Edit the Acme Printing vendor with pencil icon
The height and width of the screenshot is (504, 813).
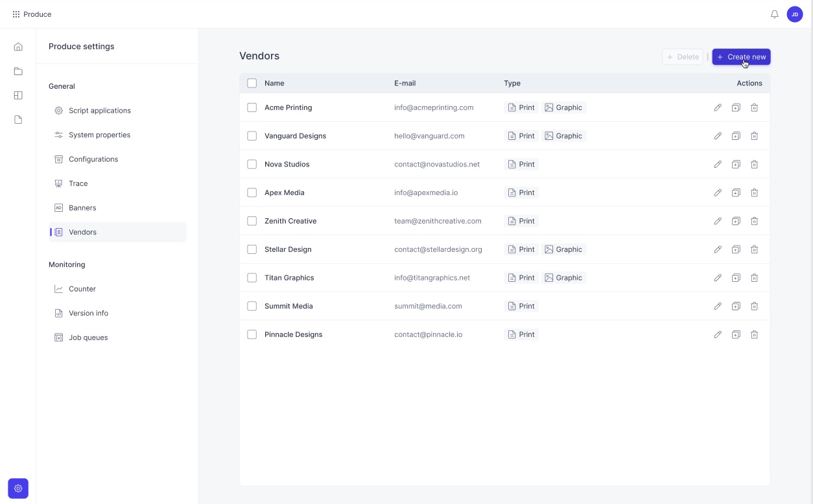[718, 108]
